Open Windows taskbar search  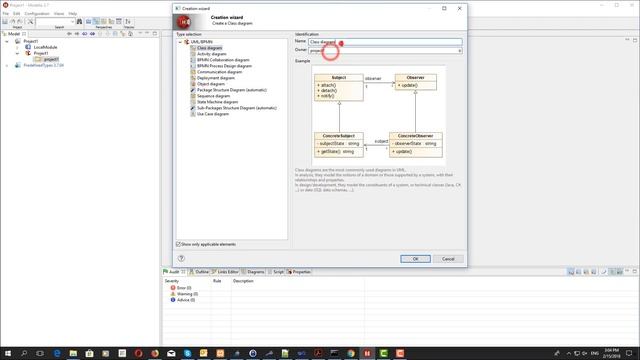[x=24, y=353]
